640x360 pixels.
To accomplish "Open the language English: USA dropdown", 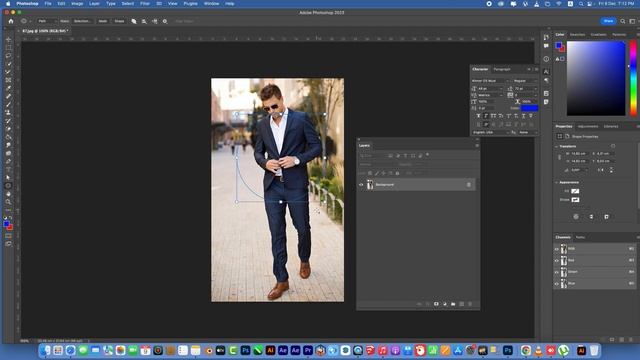I will point(491,133).
